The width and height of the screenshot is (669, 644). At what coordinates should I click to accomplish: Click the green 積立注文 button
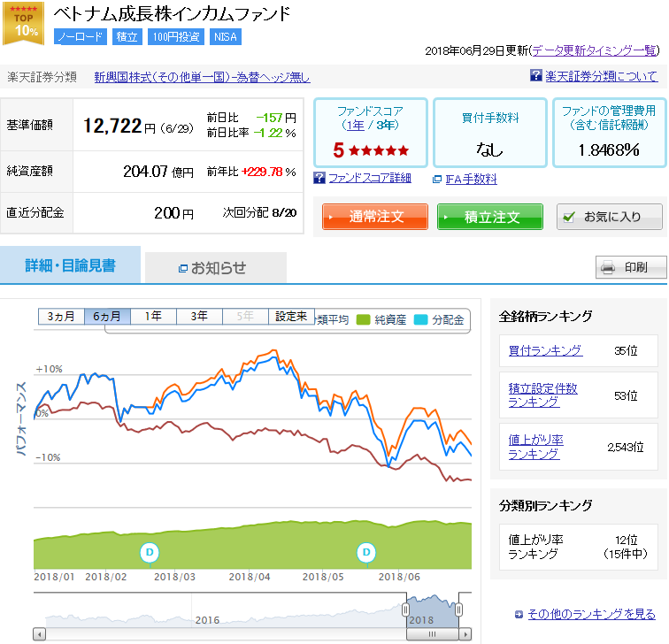(x=490, y=217)
